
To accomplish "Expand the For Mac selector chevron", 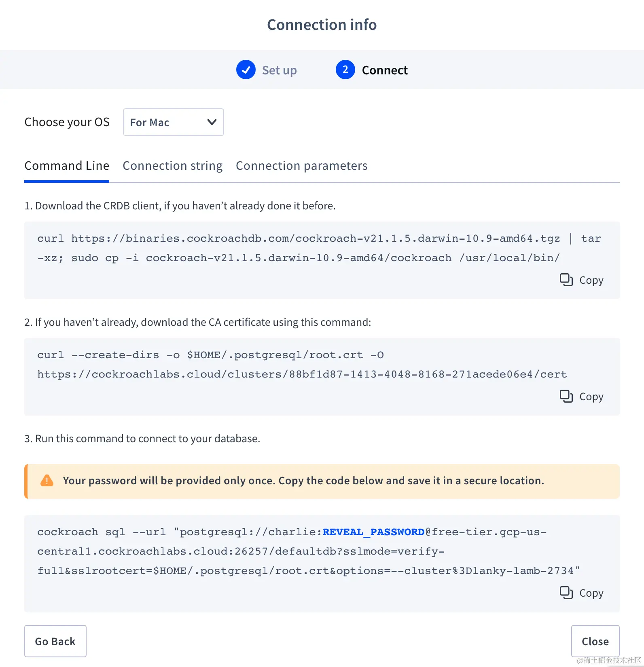I will click(211, 122).
